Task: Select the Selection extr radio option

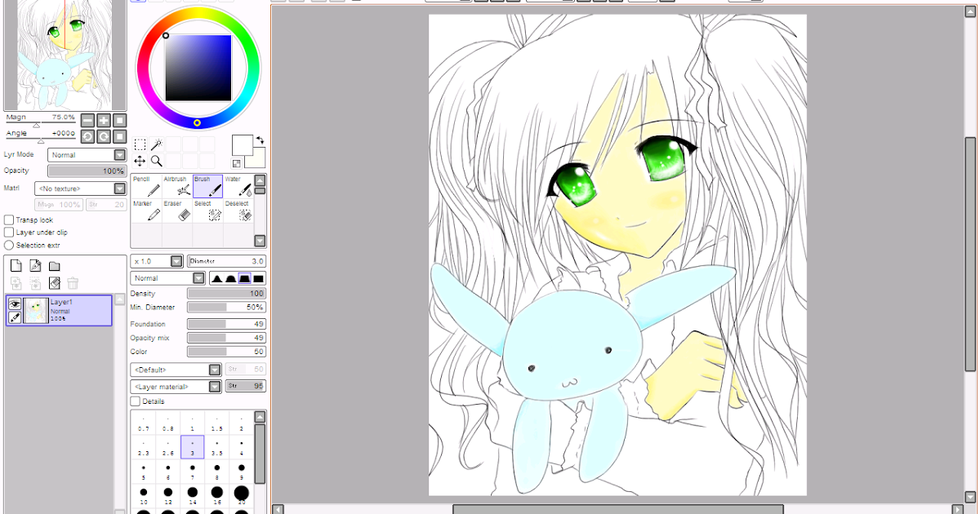Action: click(x=9, y=245)
